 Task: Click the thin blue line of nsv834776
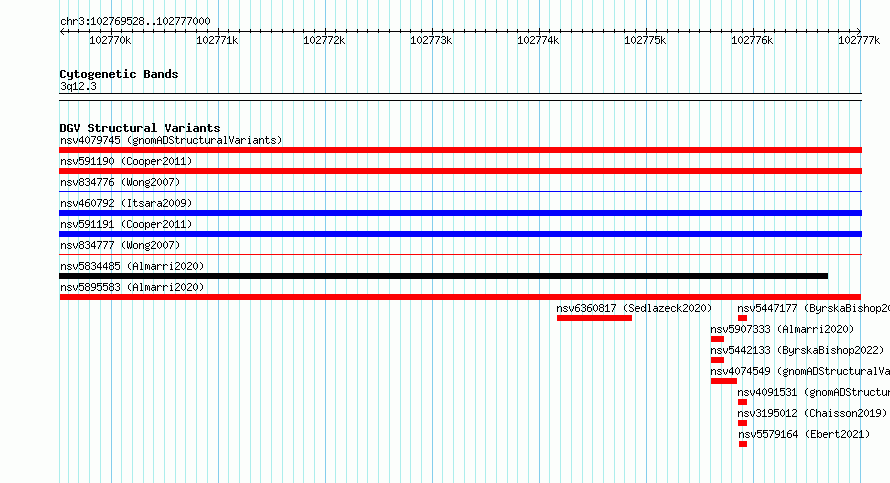click(460, 192)
